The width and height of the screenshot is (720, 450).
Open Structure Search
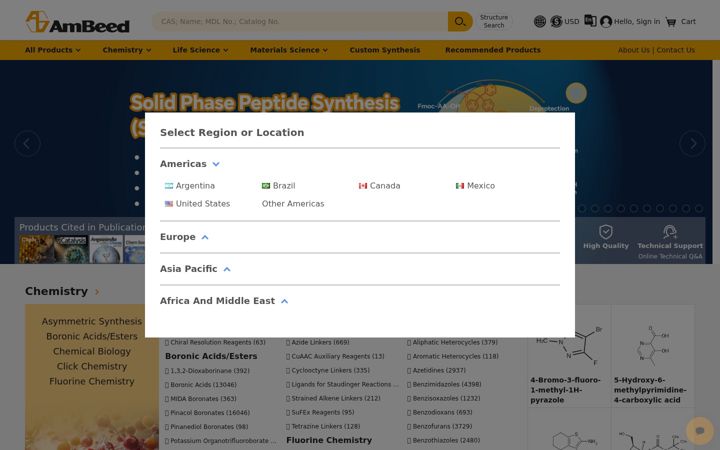[494, 22]
